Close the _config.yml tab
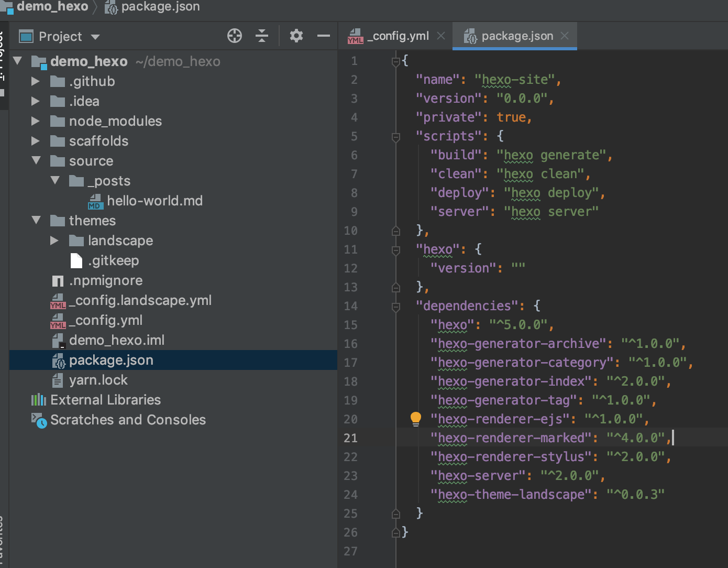The height and width of the screenshot is (568, 728). coord(441,36)
